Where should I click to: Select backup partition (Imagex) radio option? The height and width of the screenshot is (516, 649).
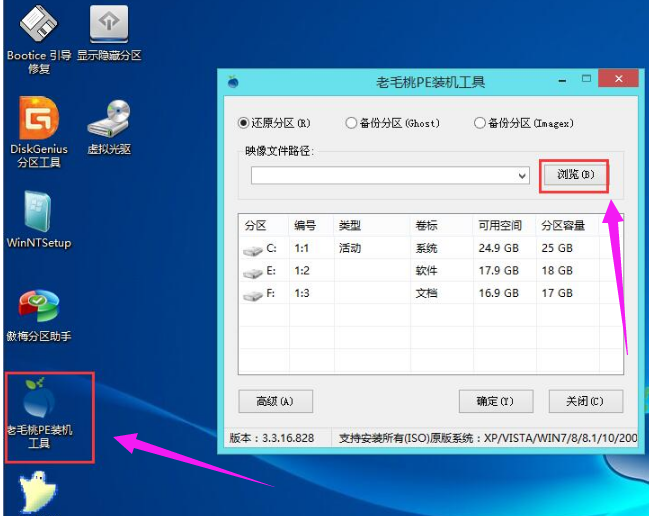coord(480,123)
